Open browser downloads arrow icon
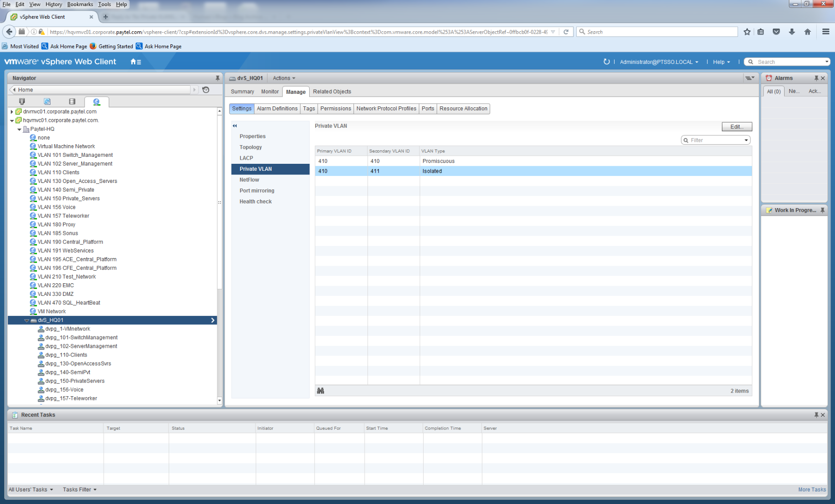Image resolution: width=835 pixels, height=504 pixels. [x=792, y=32]
